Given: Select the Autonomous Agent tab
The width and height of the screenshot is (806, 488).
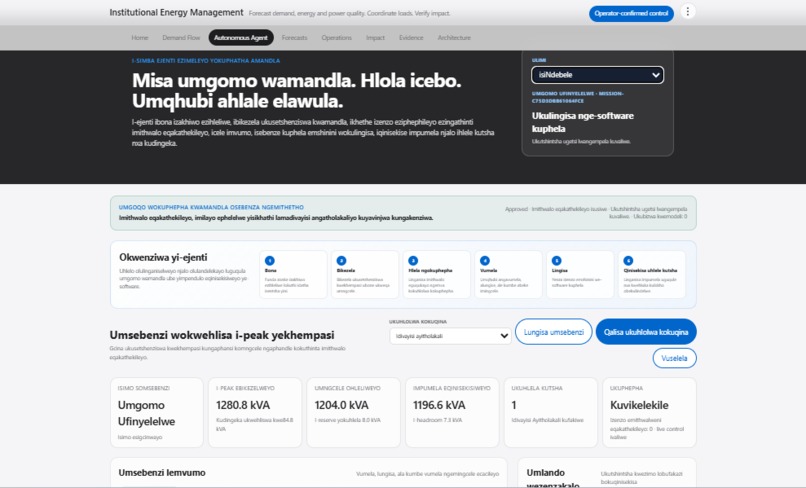Looking at the screenshot, I should (241, 38).
